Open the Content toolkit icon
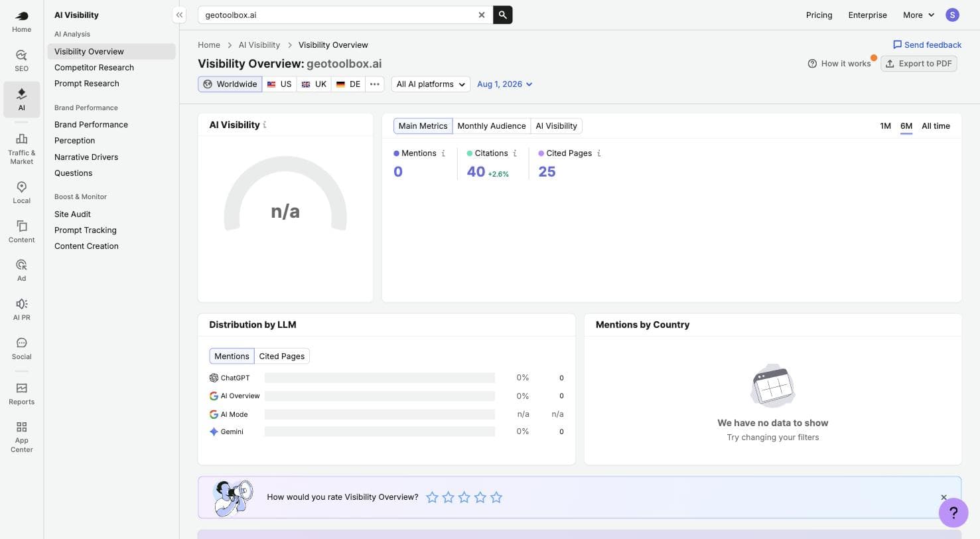The width and height of the screenshot is (980, 539). pyautogui.click(x=21, y=226)
